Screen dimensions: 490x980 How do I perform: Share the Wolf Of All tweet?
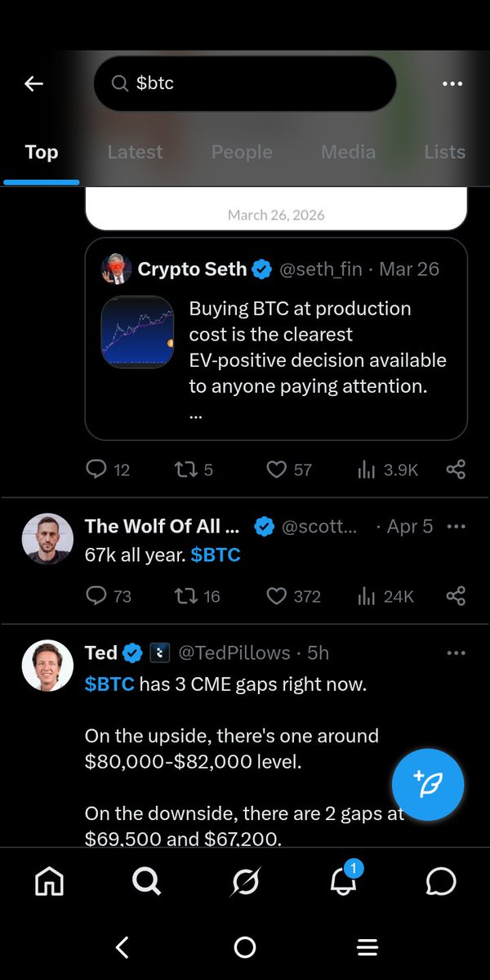tap(456, 596)
